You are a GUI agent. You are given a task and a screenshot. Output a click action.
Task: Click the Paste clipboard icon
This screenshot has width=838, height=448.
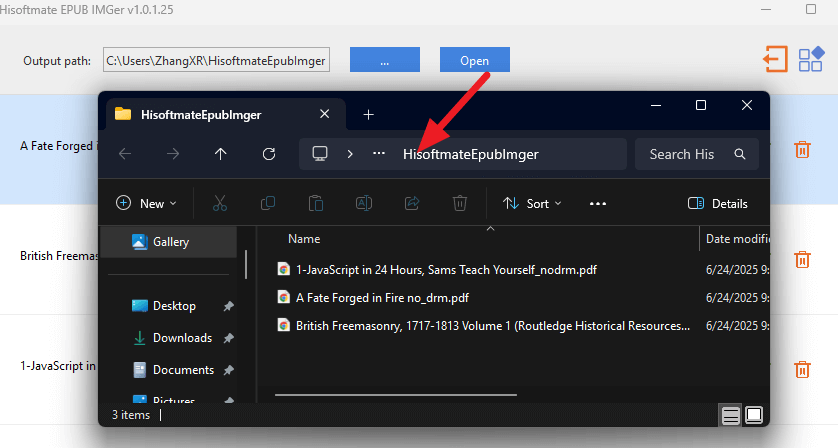(316, 203)
